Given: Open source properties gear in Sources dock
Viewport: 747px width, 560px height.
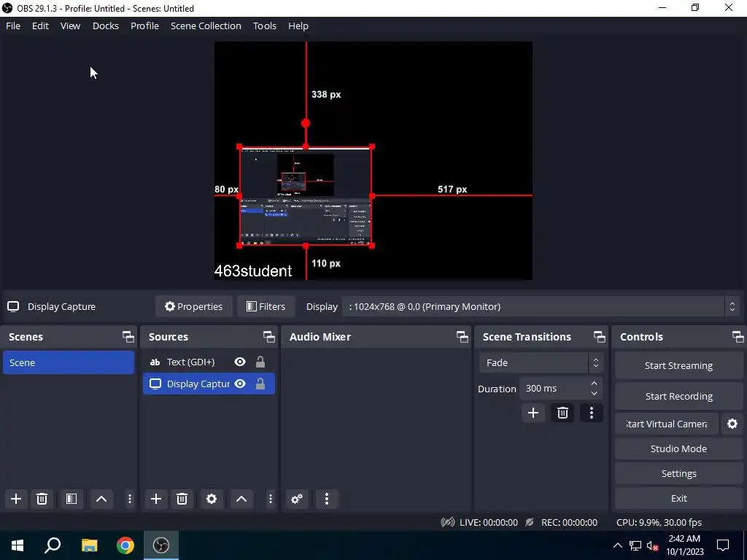Looking at the screenshot, I should (212, 499).
